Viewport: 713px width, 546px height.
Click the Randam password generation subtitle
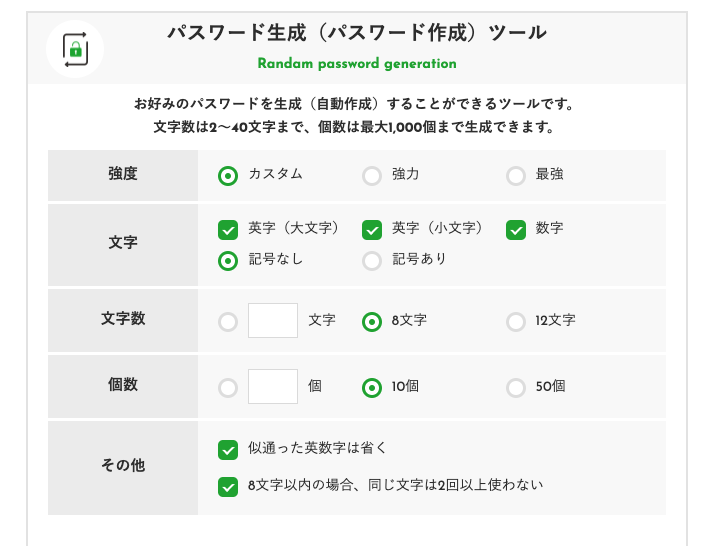[x=357, y=64]
